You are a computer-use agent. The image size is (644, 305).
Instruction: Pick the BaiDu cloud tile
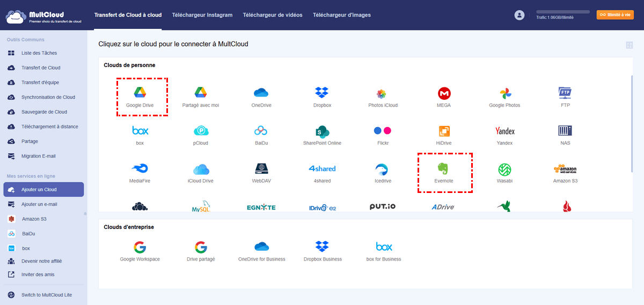click(261, 135)
